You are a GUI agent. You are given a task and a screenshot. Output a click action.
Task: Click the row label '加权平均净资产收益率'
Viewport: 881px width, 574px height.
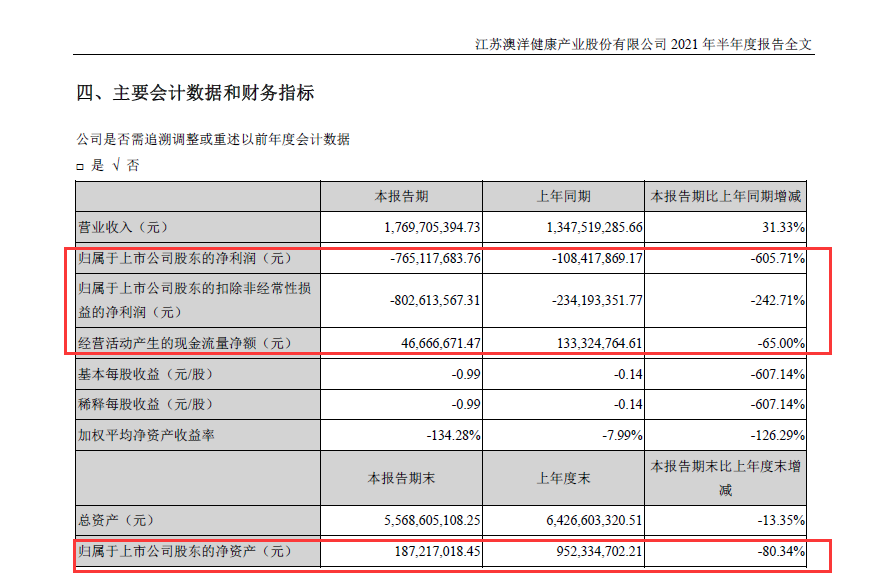(146, 435)
